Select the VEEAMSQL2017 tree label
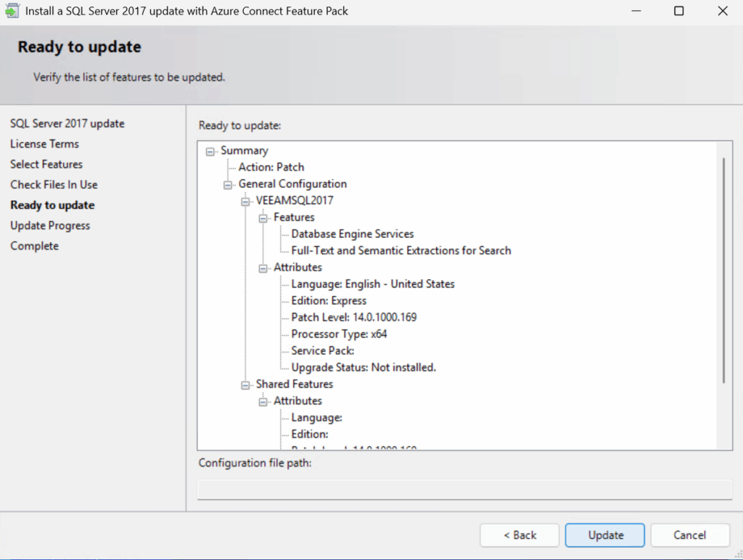Image resolution: width=743 pixels, height=560 pixels. pos(295,200)
